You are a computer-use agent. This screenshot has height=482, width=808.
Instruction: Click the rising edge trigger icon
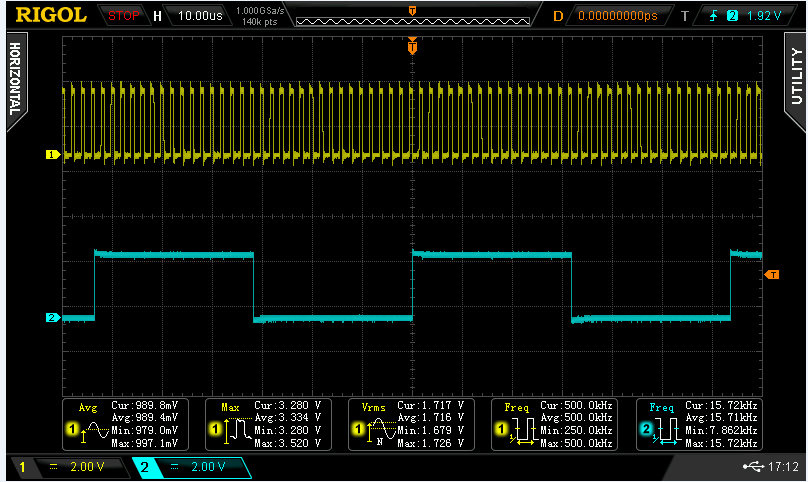pos(713,16)
